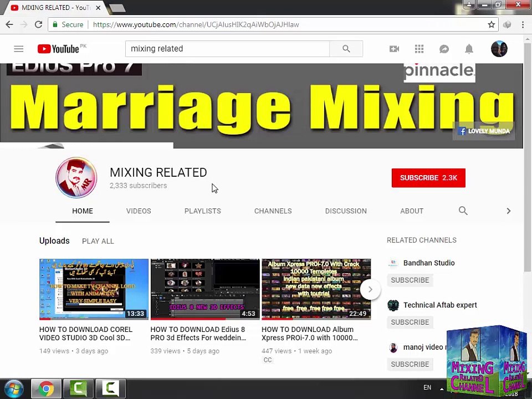The width and height of the screenshot is (532, 399).
Task: Open the Chrome three-dot menu
Action: coord(523,24)
